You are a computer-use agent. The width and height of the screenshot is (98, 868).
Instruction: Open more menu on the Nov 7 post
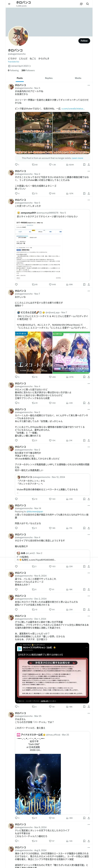point(89,291)
